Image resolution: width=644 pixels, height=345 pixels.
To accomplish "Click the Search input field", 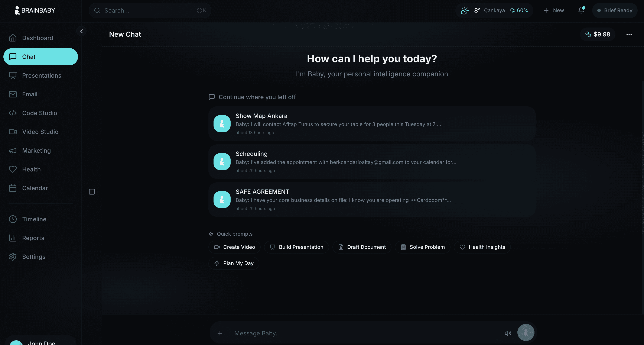I will [x=150, y=10].
